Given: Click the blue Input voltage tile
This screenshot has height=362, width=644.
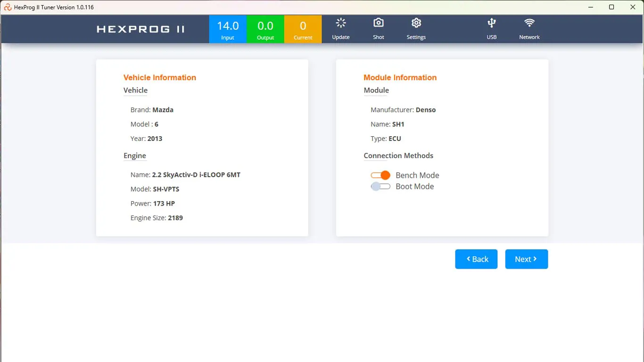Looking at the screenshot, I should [228, 29].
